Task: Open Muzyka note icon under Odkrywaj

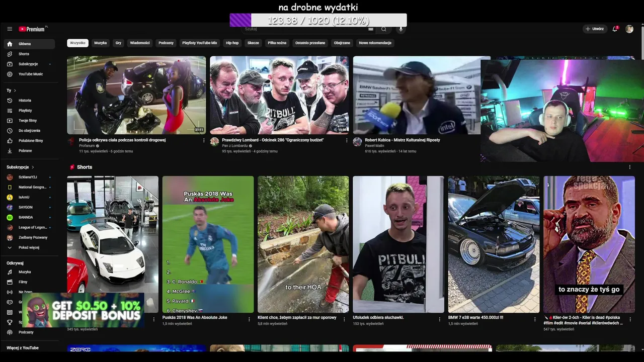Action: [x=10, y=272]
